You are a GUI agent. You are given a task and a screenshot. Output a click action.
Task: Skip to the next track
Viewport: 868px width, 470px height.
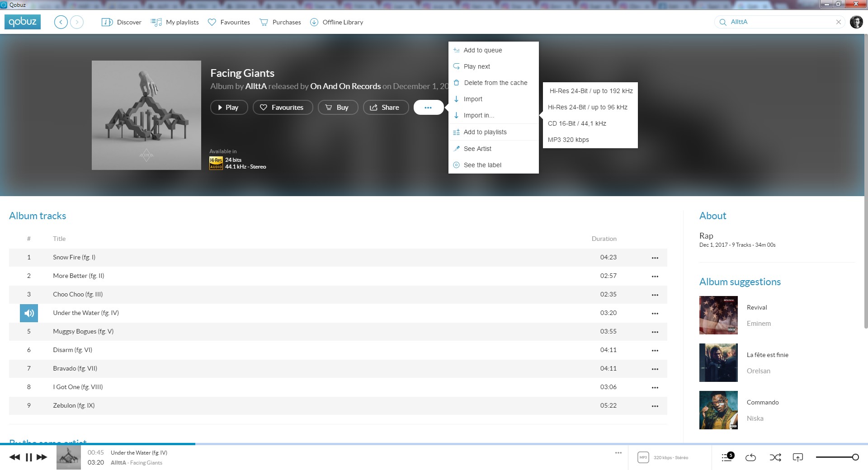[42, 457]
